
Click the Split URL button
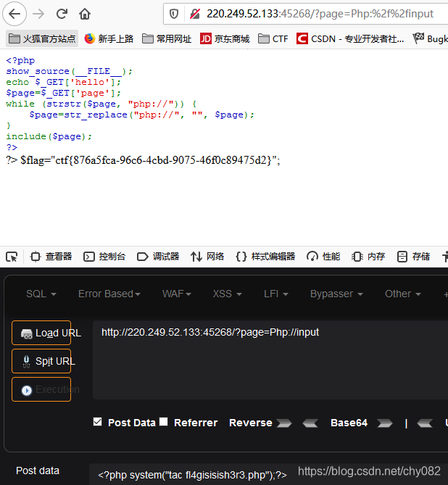pyautogui.click(x=41, y=361)
